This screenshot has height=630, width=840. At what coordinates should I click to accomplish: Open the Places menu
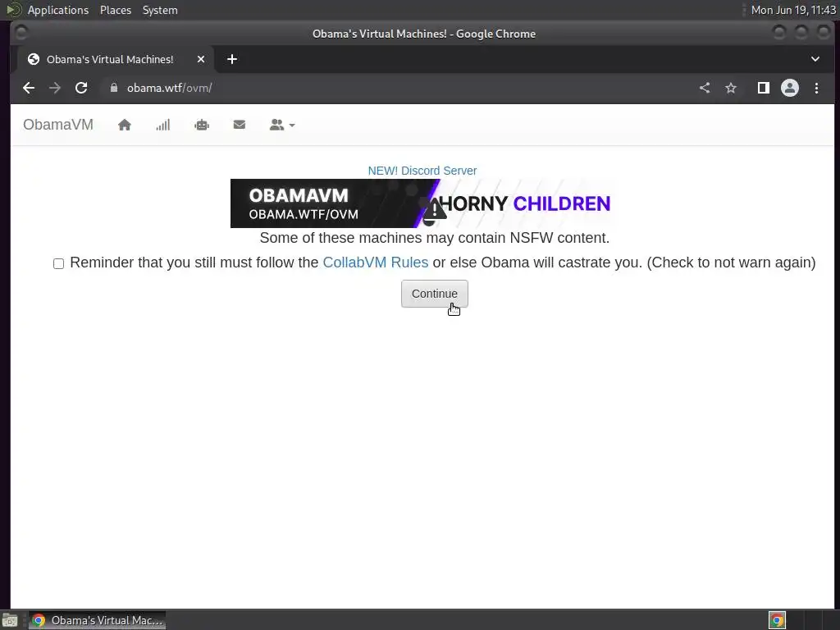click(115, 10)
